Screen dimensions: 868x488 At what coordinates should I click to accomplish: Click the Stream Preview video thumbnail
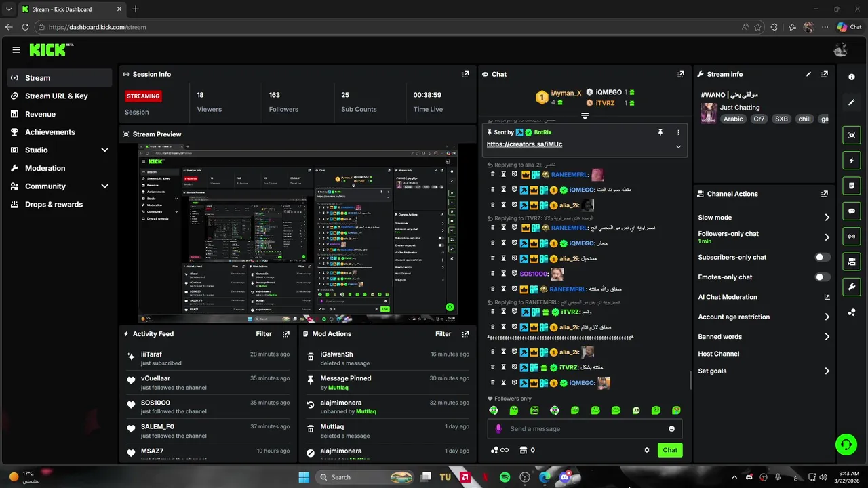click(x=298, y=234)
